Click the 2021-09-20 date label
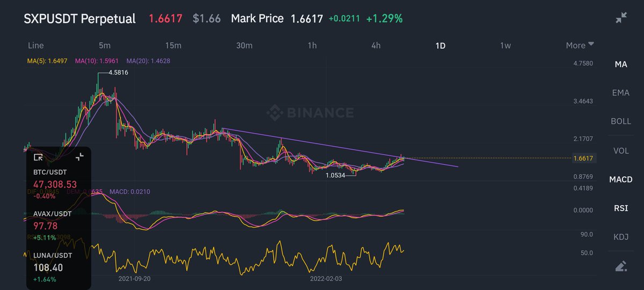The height and width of the screenshot is (290, 644). tap(134, 279)
